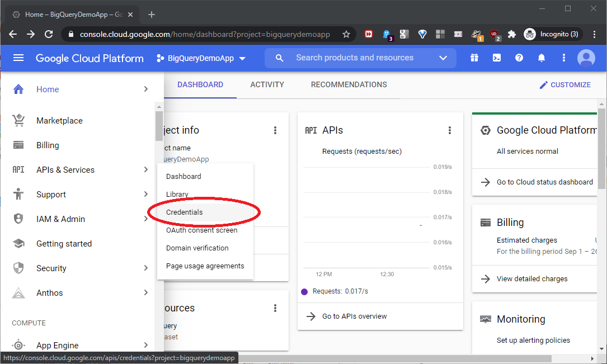Click the purple Requests legend dot
Screen dimensions: 607x364
pos(304,292)
